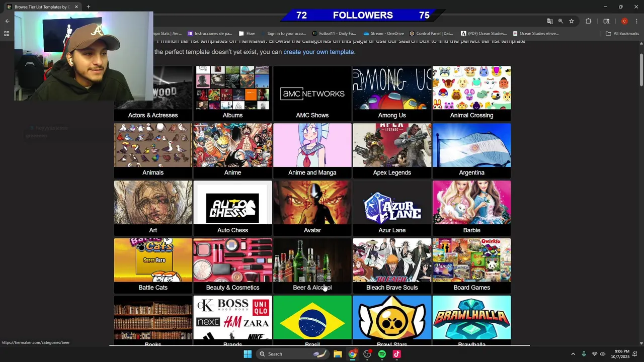Open Spotify from the taskbar
This screenshot has width=644, height=362.
[x=382, y=354]
